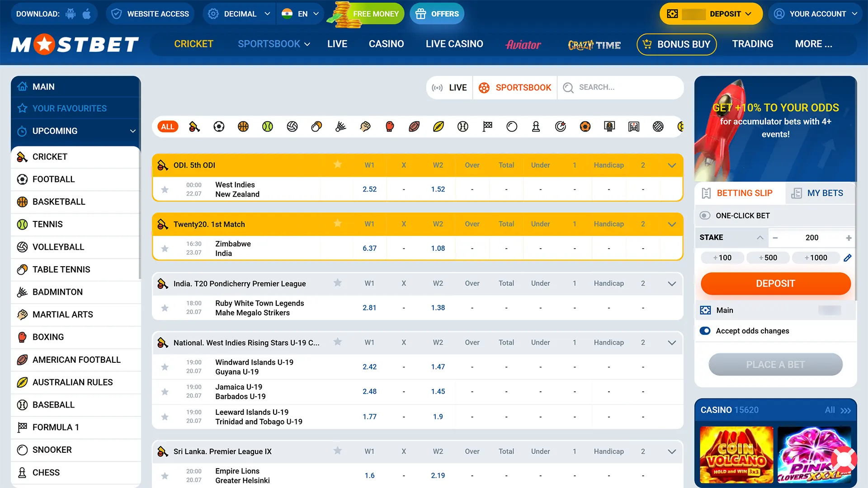Viewport: 868px width, 488px height.
Task: Click the magnifier icon in search box
Action: tap(568, 88)
